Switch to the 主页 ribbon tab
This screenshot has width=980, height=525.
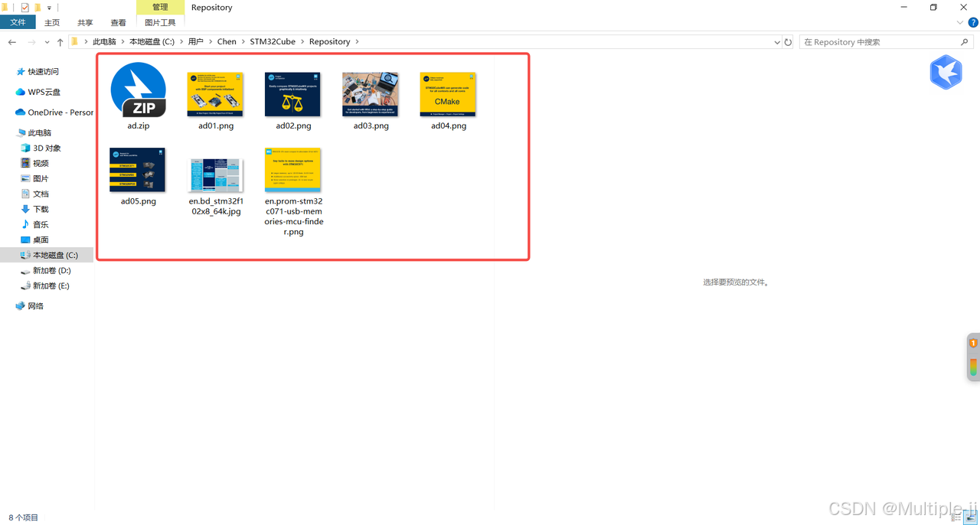pyautogui.click(x=52, y=23)
